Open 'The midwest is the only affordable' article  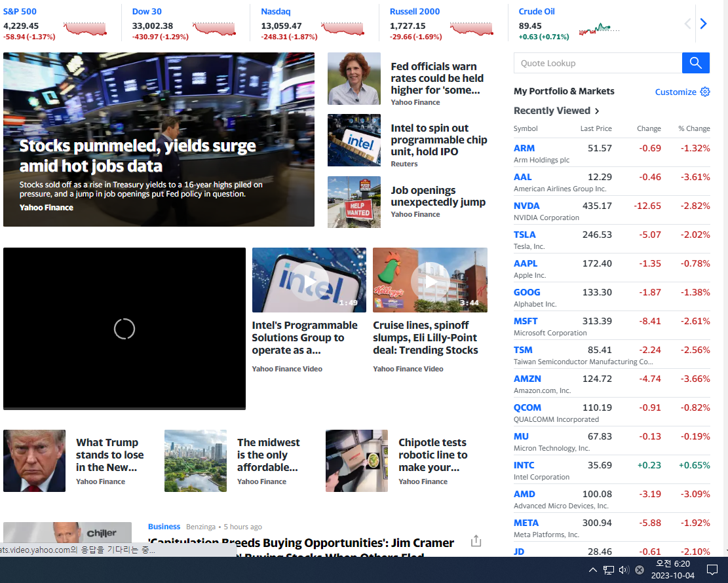269,455
